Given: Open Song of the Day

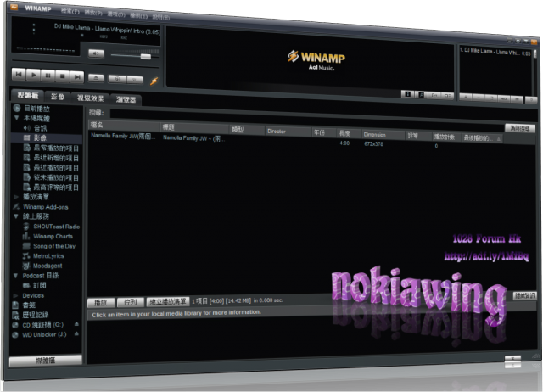Looking at the screenshot, I should (54, 246).
